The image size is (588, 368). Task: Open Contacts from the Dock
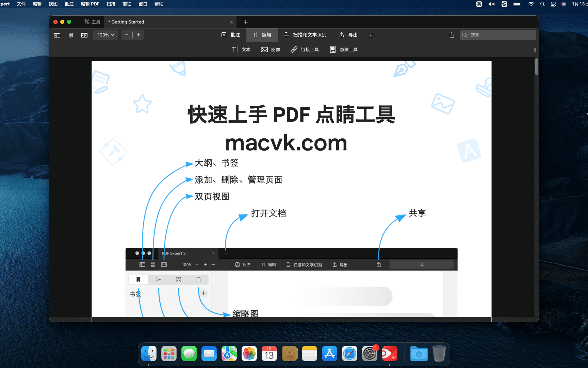coord(290,354)
